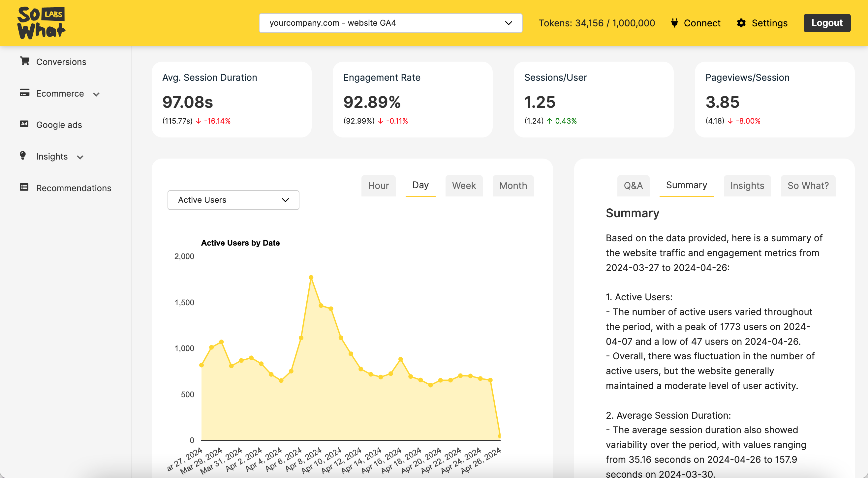The height and width of the screenshot is (478, 868).
Task: Open the Active Users metric dropdown
Action: (233, 200)
